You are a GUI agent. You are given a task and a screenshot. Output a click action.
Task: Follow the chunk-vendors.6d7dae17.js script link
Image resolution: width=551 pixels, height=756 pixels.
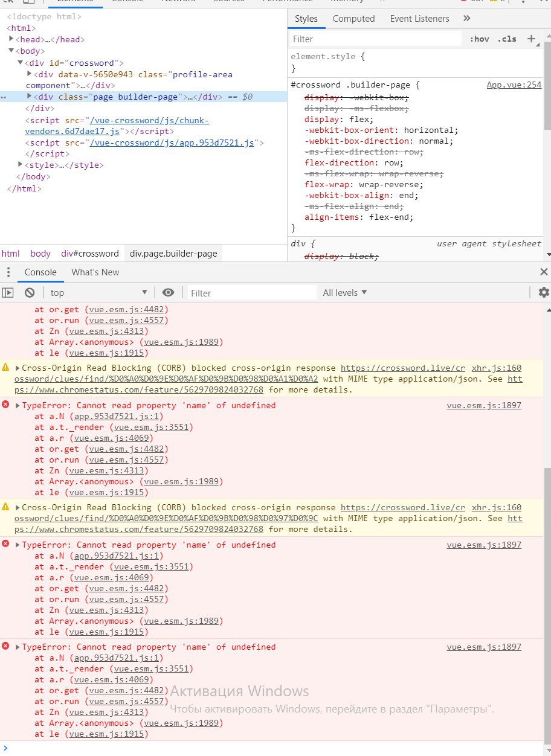pos(118,126)
